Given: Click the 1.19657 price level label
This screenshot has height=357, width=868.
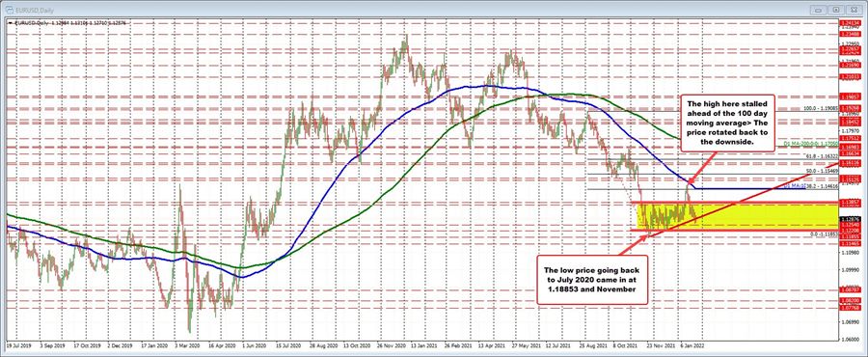Looking at the screenshot, I should [x=850, y=96].
